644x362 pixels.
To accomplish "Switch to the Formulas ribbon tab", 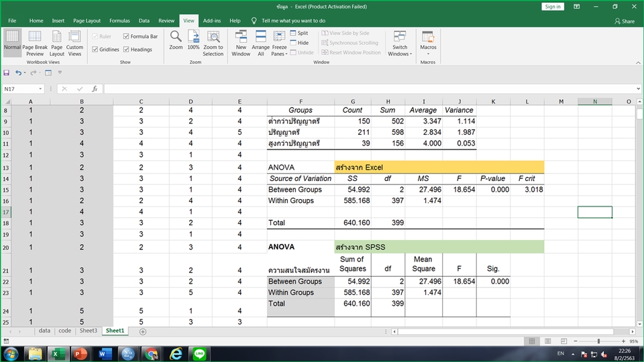I will pyautogui.click(x=119, y=21).
